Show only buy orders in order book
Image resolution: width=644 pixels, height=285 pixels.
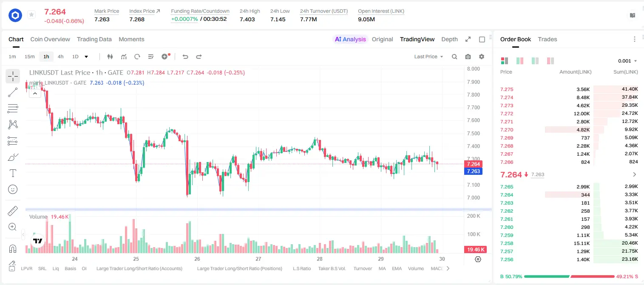point(535,61)
